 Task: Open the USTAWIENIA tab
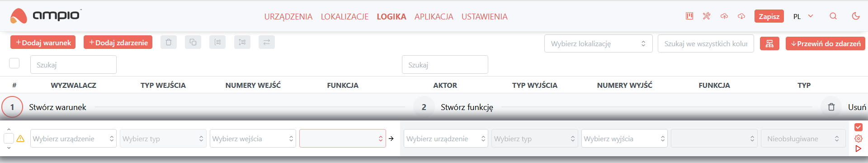[485, 17]
